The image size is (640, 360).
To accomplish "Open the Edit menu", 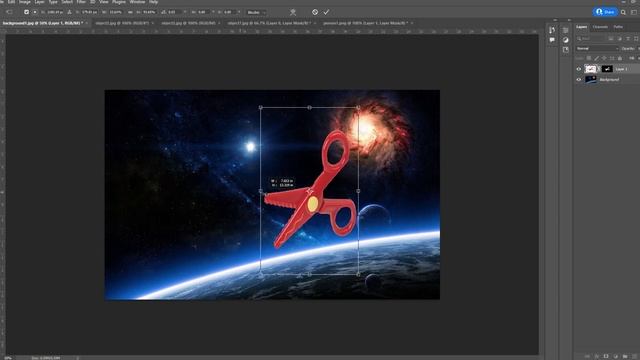I will [x=11, y=2].
